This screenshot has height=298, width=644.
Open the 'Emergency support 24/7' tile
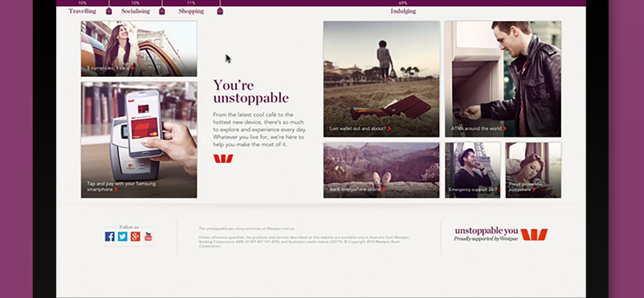coord(472,170)
